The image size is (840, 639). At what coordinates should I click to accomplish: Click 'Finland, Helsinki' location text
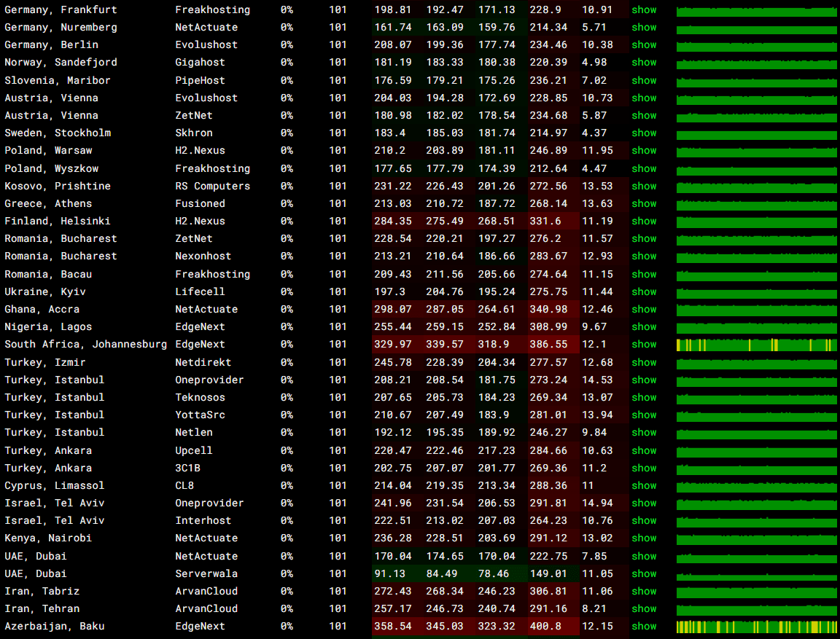click(58, 221)
